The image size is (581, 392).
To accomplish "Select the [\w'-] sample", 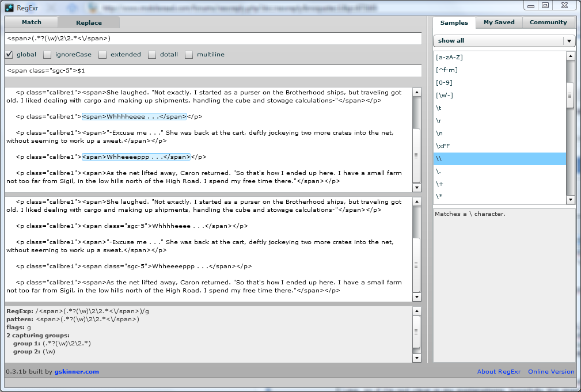I will [499, 95].
